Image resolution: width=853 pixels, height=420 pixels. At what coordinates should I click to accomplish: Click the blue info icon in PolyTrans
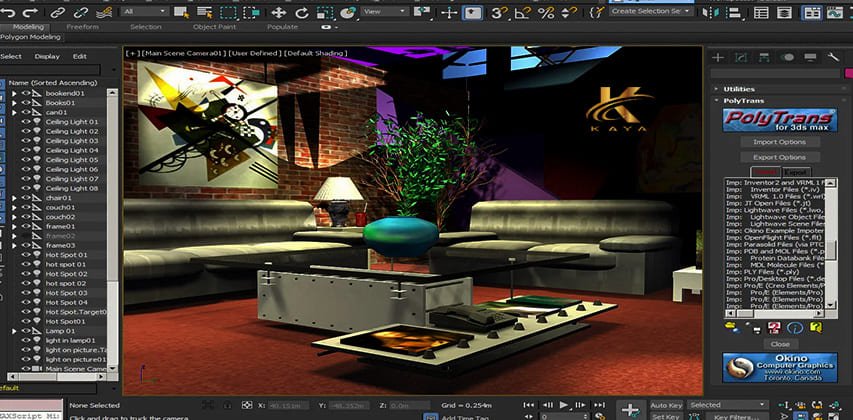795,328
